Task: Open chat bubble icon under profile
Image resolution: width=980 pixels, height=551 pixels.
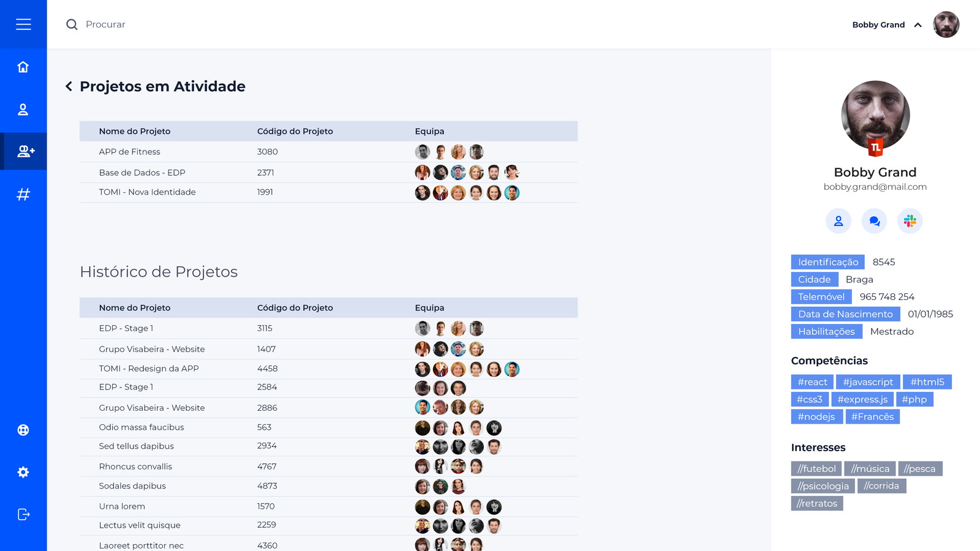Action: point(874,221)
